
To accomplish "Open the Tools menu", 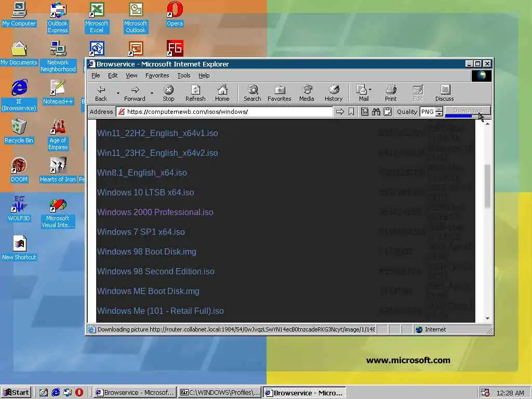I will [x=183, y=75].
